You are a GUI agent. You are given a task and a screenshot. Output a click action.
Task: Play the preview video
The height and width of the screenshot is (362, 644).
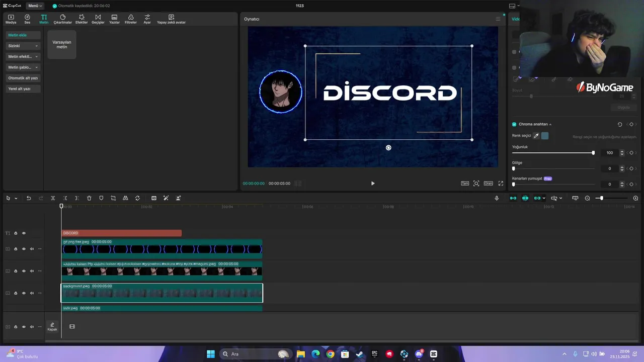tap(373, 184)
